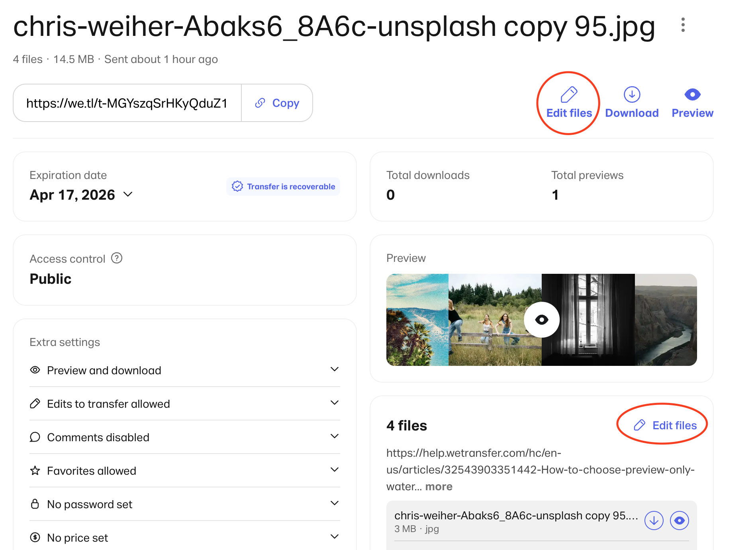Expand the No password set option

[335, 503]
